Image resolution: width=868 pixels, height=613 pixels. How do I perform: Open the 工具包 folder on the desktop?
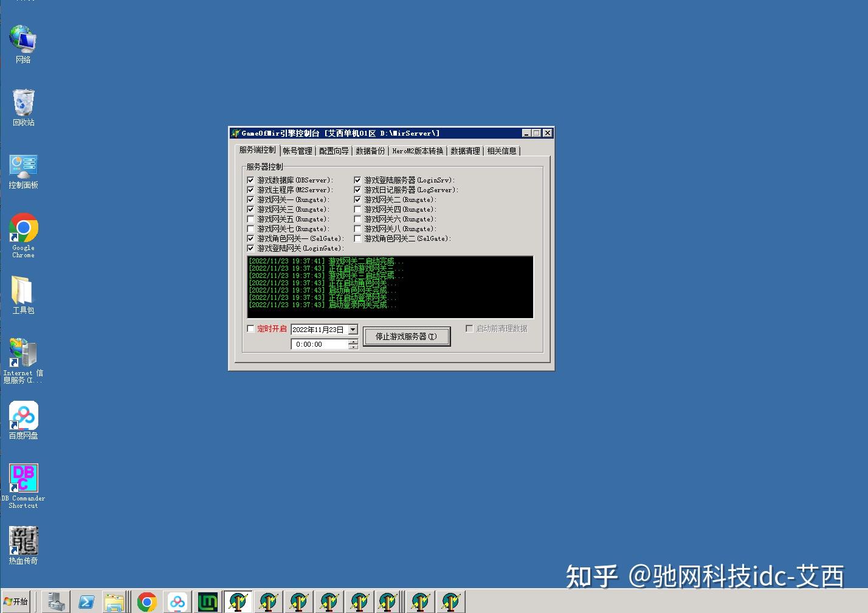point(23,295)
